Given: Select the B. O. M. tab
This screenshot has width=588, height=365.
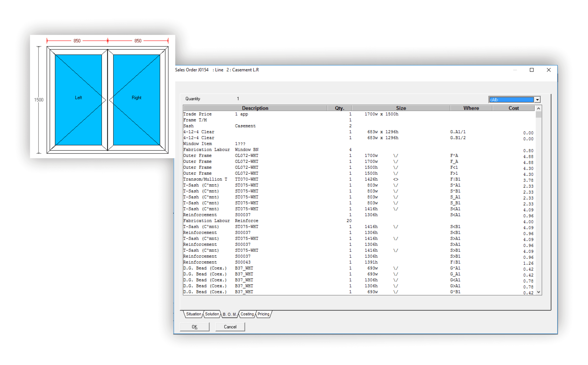Looking at the screenshot, I should (x=229, y=314).
